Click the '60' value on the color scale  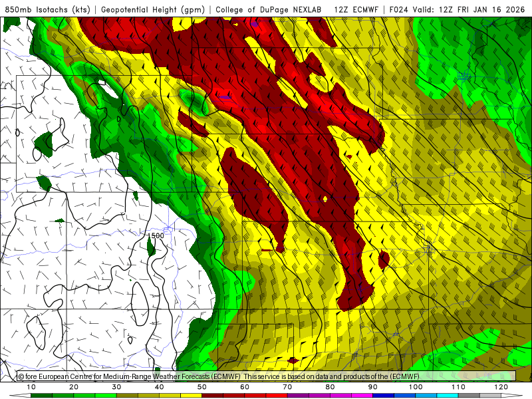(x=245, y=387)
